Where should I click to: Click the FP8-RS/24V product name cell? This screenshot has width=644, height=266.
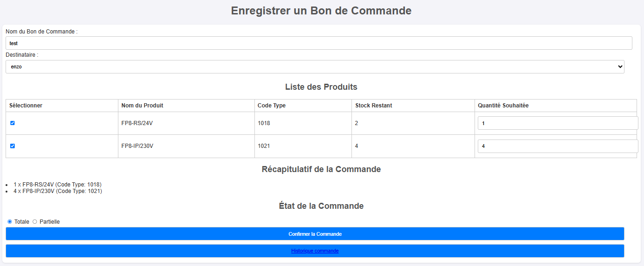point(137,123)
